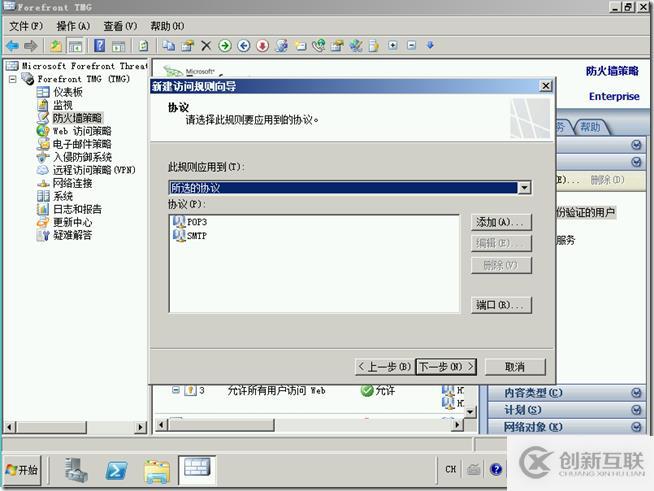The width and height of the screenshot is (654, 491).
Task: Open the 此规则应用到 dropdown arrow
Action: click(x=524, y=188)
